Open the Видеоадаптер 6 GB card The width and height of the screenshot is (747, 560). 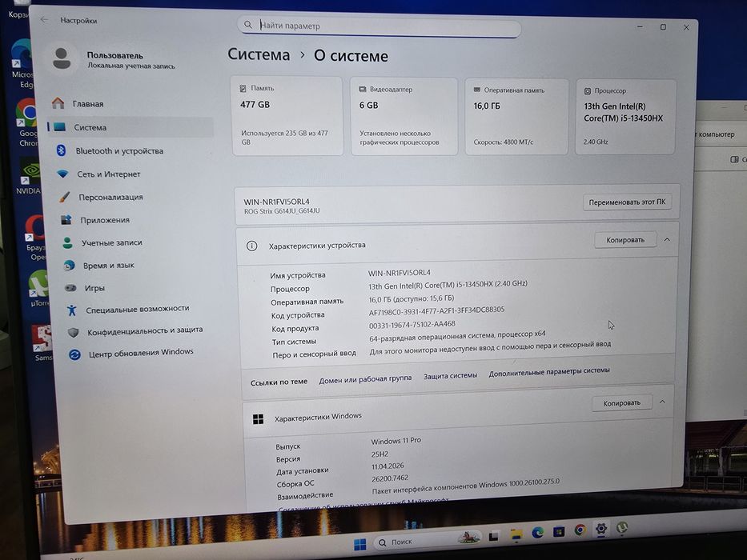point(404,117)
